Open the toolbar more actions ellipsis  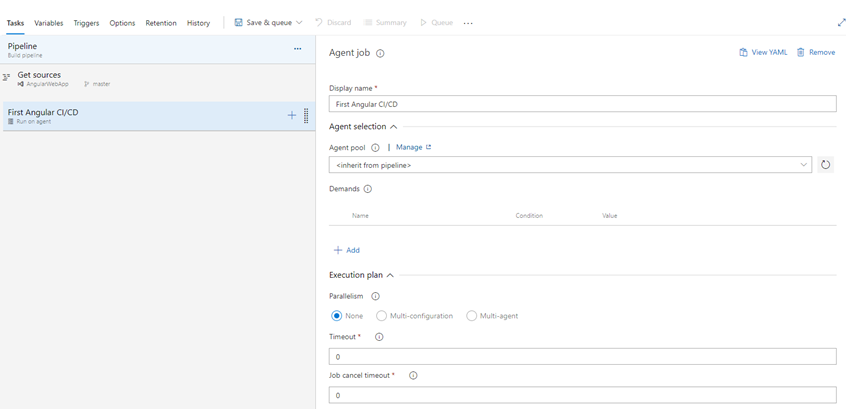pos(468,23)
